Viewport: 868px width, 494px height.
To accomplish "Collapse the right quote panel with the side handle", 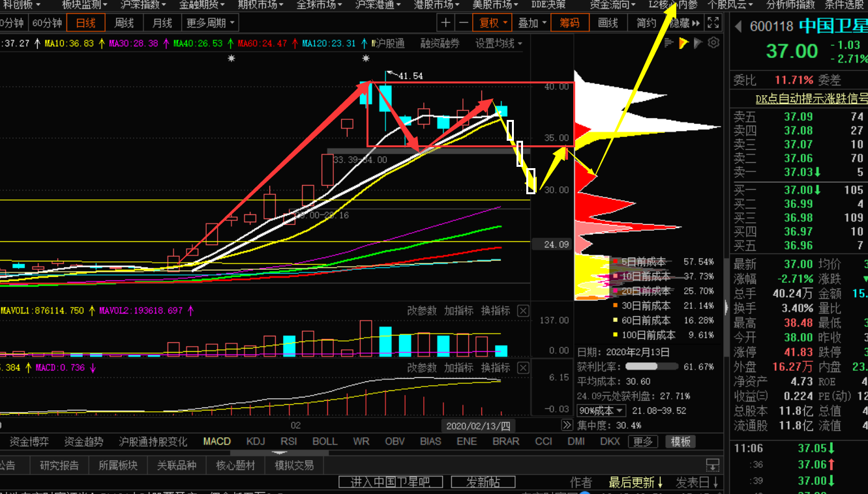I will tap(727, 306).
